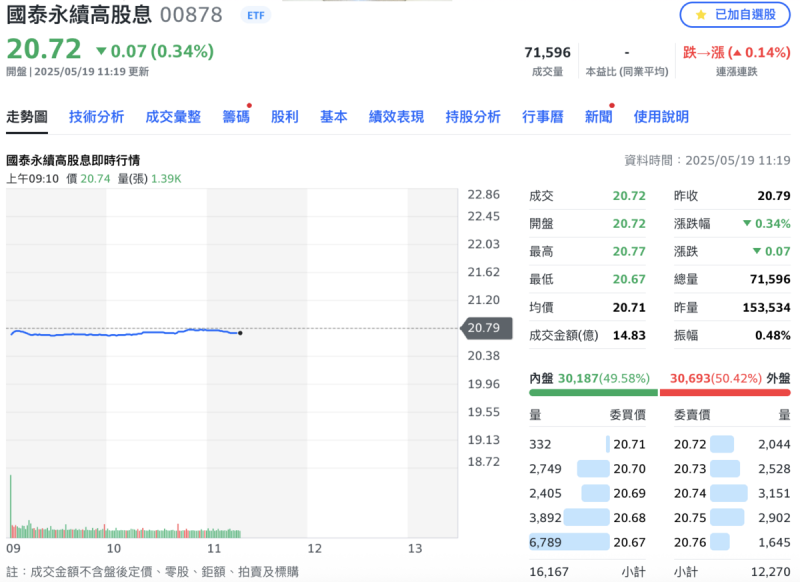Open the 使用說明 tab
Screen dimensions: 800x582
click(661, 117)
